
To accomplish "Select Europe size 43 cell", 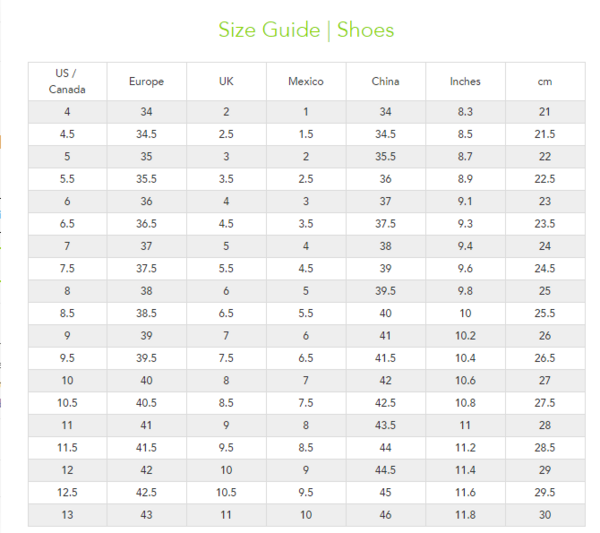I will [147, 515].
